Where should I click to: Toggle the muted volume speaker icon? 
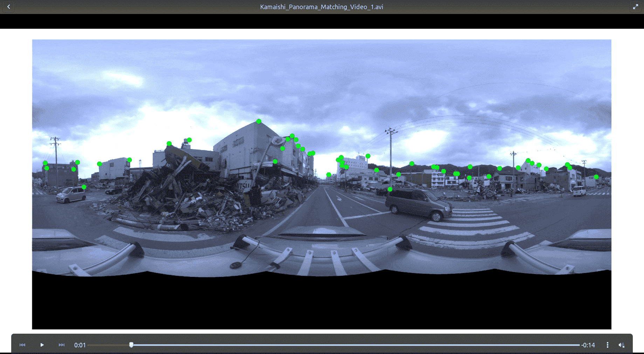622,345
